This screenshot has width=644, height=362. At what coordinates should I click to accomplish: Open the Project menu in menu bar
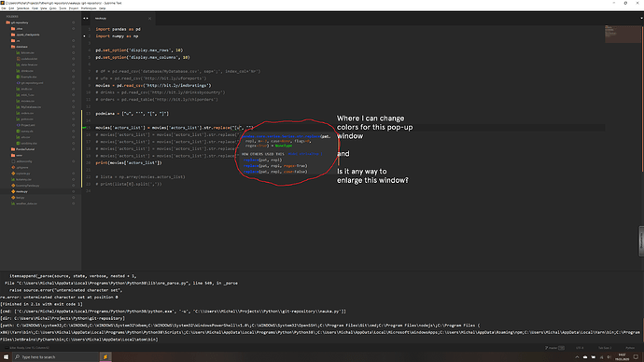[x=74, y=8]
